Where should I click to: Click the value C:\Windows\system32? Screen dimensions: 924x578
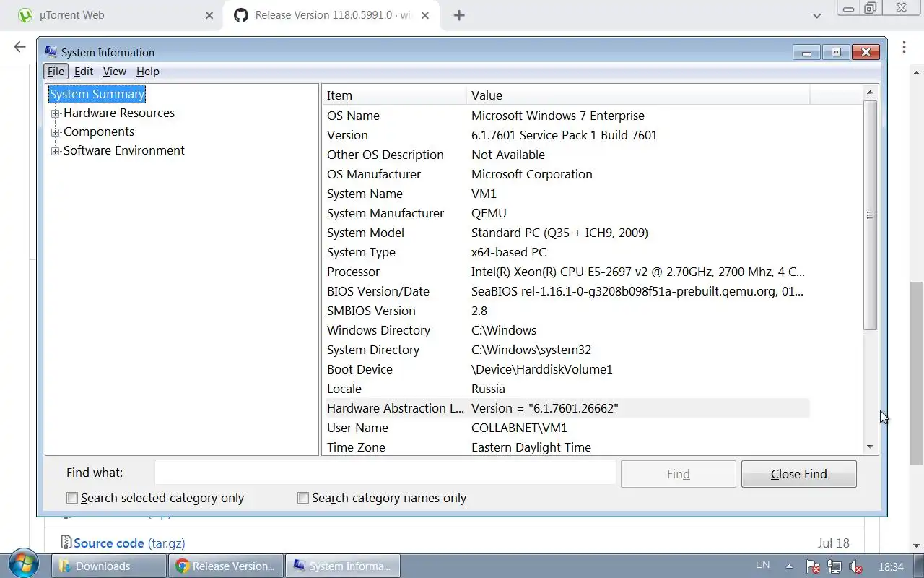[531, 350]
